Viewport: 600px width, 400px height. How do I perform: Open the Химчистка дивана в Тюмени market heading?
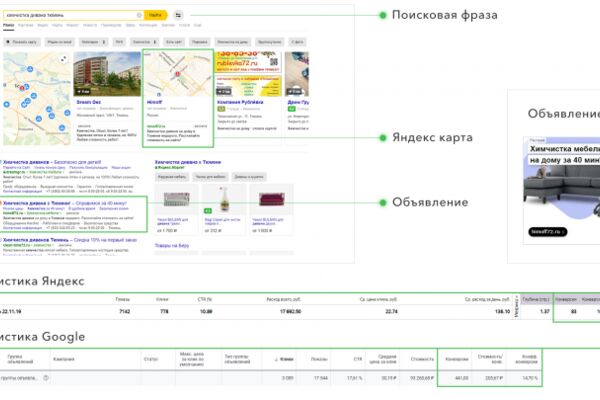pyautogui.click(x=188, y=162)
